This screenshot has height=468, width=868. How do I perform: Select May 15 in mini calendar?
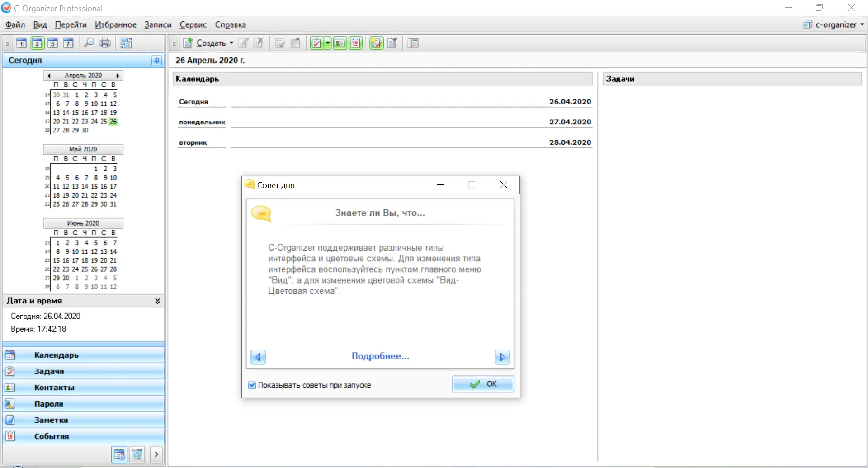[94, 186]
